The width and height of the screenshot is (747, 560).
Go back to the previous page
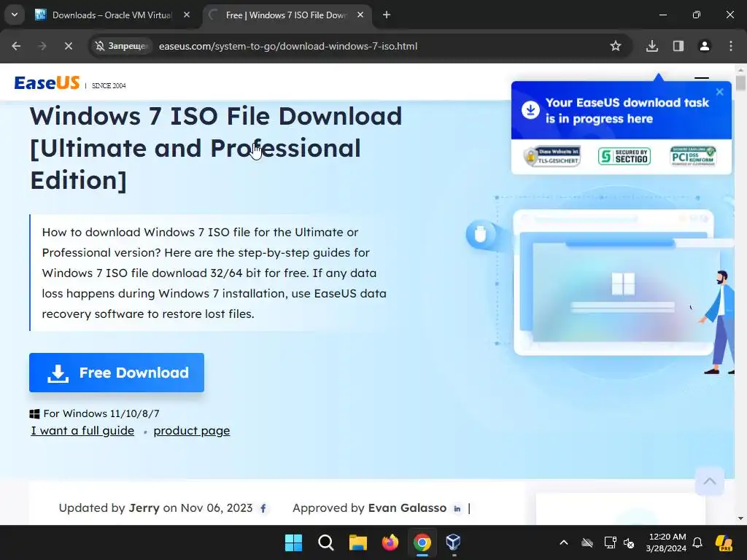pyautogui.click(x=16, y=46)
